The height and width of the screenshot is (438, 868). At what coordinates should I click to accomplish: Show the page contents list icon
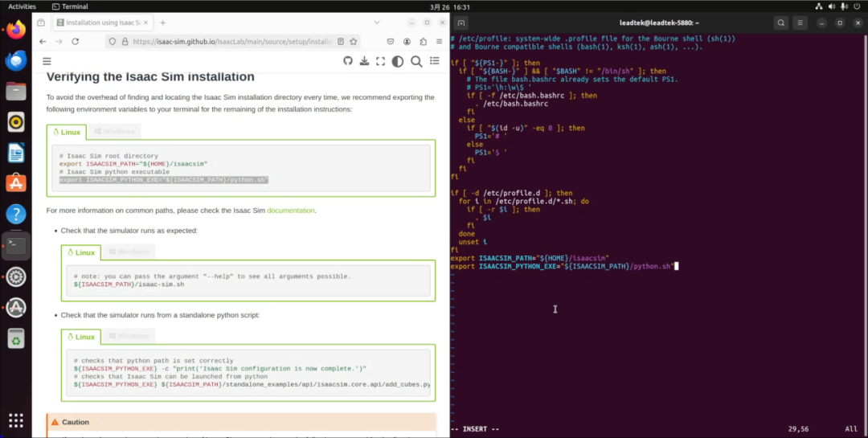(435, 61)
